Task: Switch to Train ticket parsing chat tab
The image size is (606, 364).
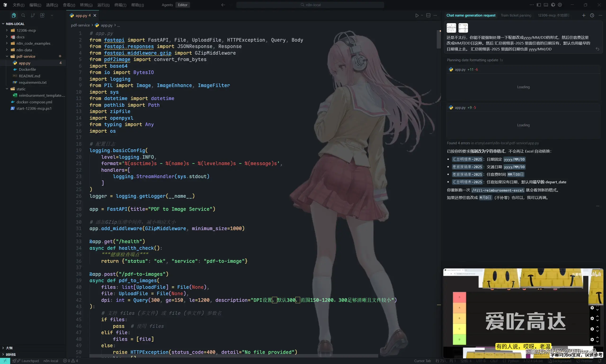Action: [516, 15]
